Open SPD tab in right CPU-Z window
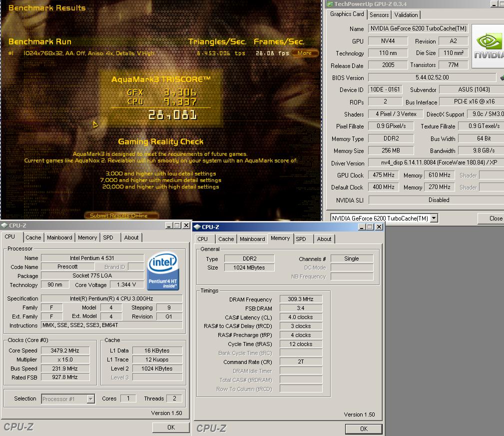 301,239
